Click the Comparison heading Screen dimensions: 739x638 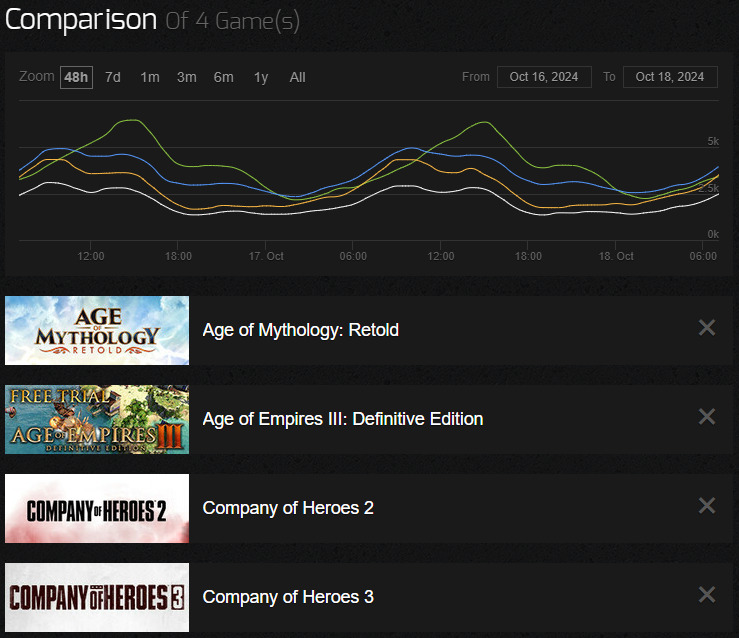click(81, 20)
